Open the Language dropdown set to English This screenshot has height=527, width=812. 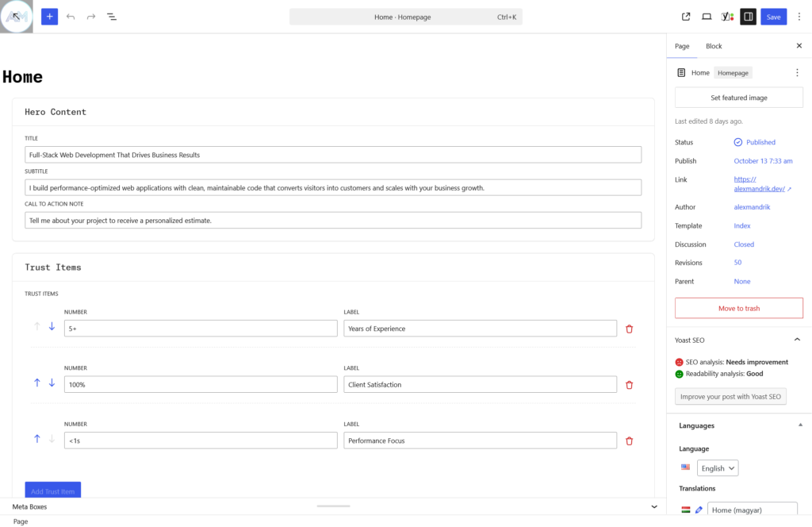pos(717,467)
